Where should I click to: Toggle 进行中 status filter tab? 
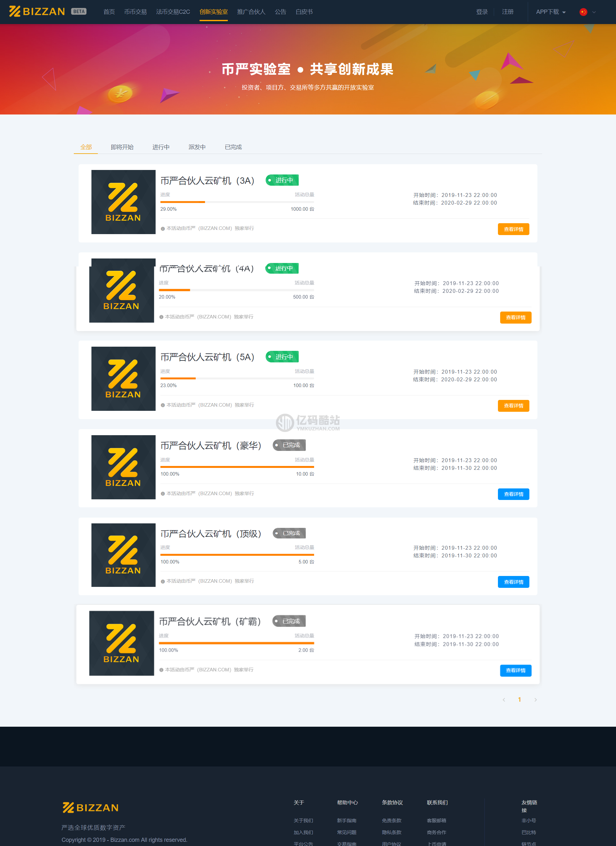click(160, 146)
